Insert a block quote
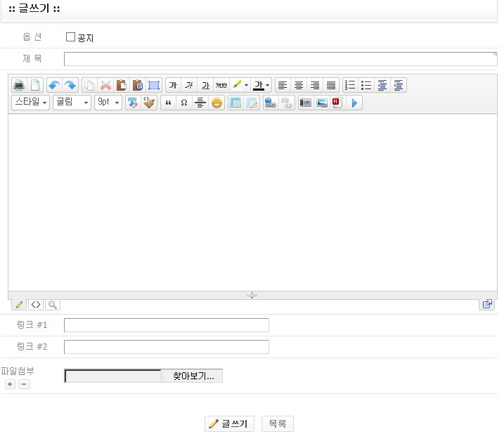This screenshot has width=504, height=434. point(168,103)
